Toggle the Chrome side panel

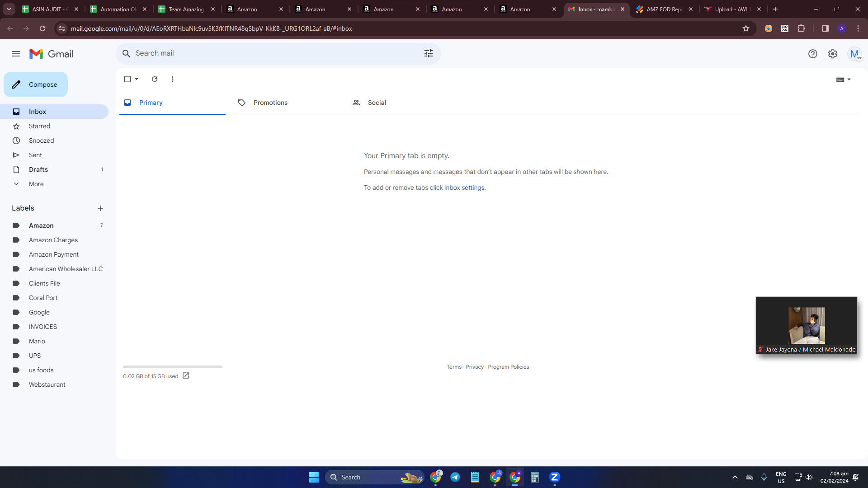pos(825,28)
